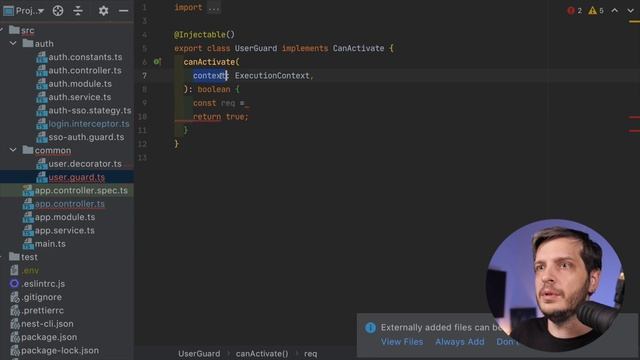Open user.decorator.ts file

(85, 164)
